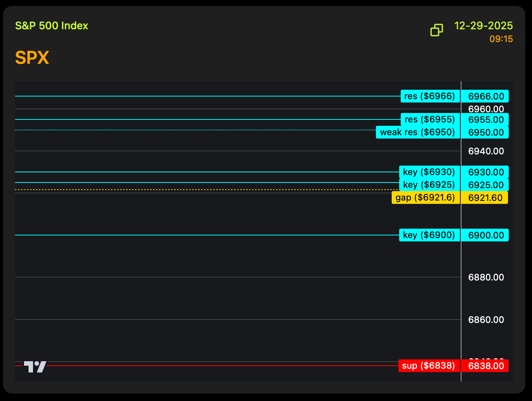Click the copy windows icon near the date
Image resolution: width=532 pixels, height=401 pixels.
pos(436,30)
